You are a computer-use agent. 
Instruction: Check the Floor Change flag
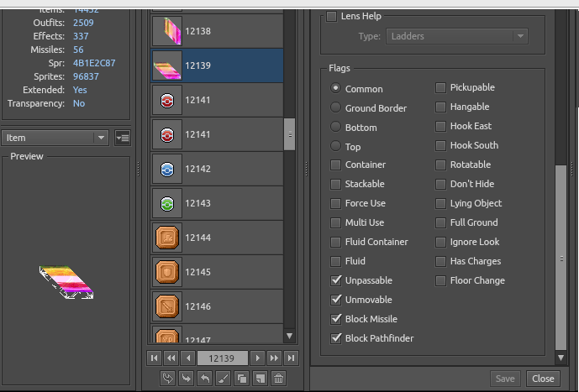coord(440,280)
